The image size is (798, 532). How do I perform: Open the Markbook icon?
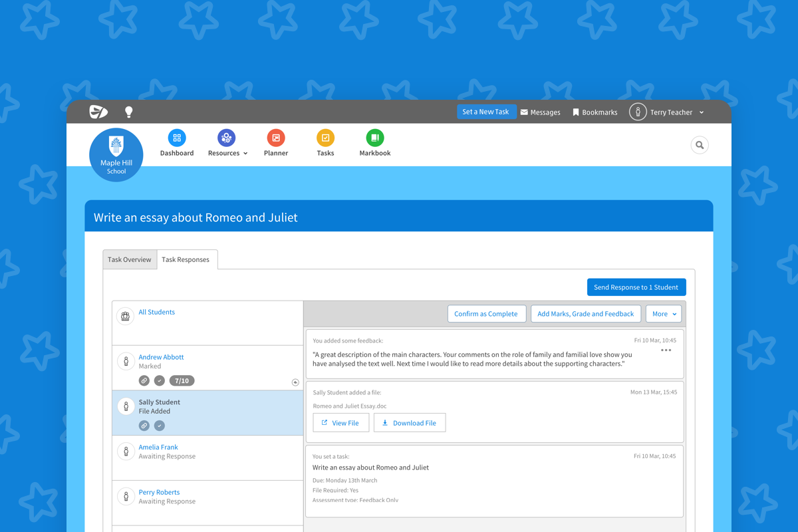coord(375,138)
